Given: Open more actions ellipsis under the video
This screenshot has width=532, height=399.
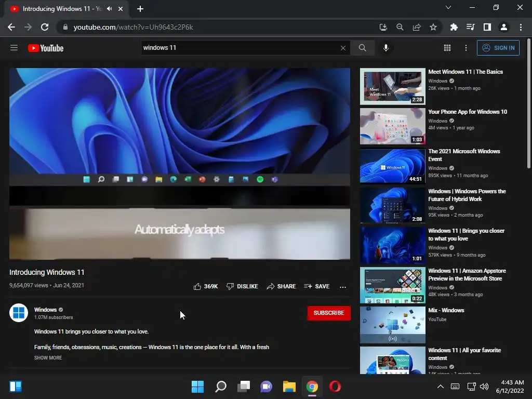Looking at the screenshot, I should (x=343, y=287).
